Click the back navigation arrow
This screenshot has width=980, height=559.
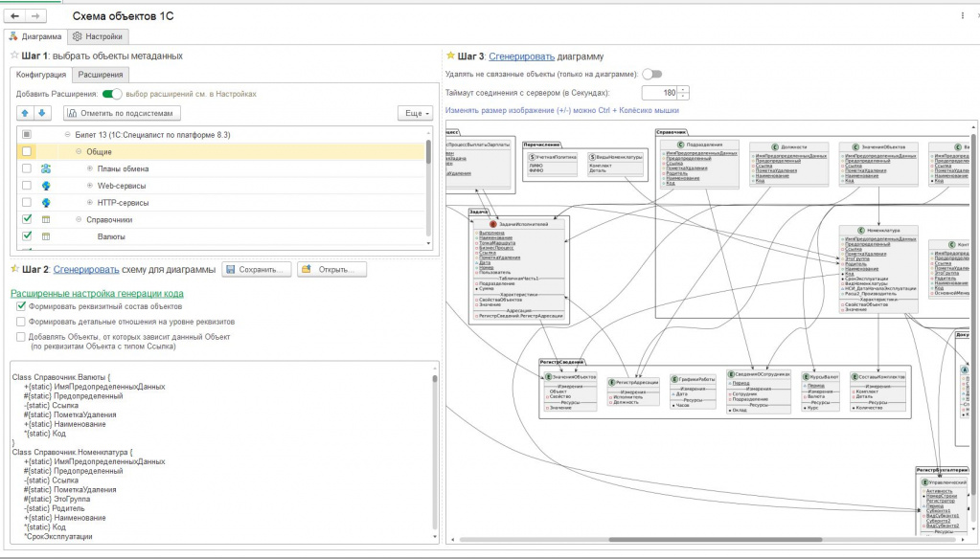15,16
